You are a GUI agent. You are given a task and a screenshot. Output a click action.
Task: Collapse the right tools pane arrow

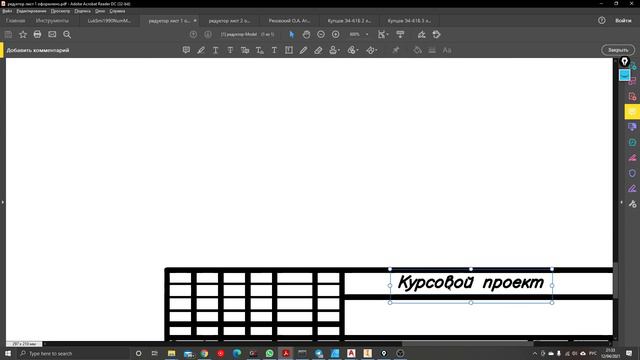click(622, 202)
